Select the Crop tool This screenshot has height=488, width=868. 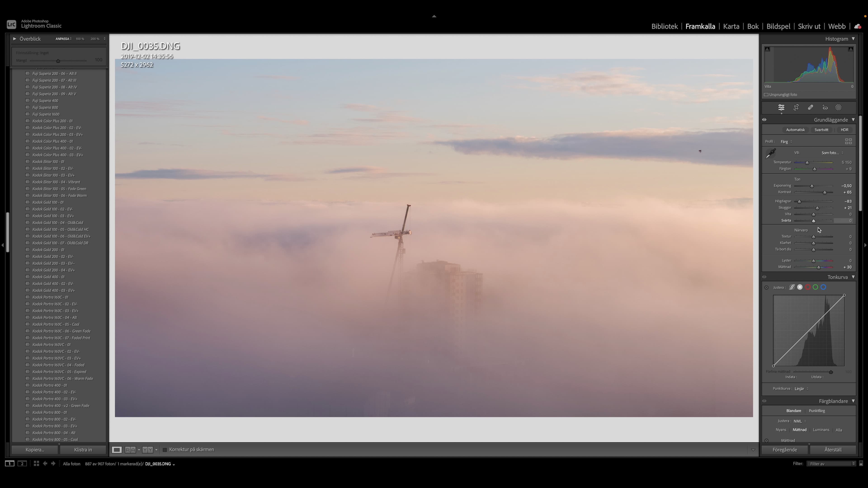point(796,108)
